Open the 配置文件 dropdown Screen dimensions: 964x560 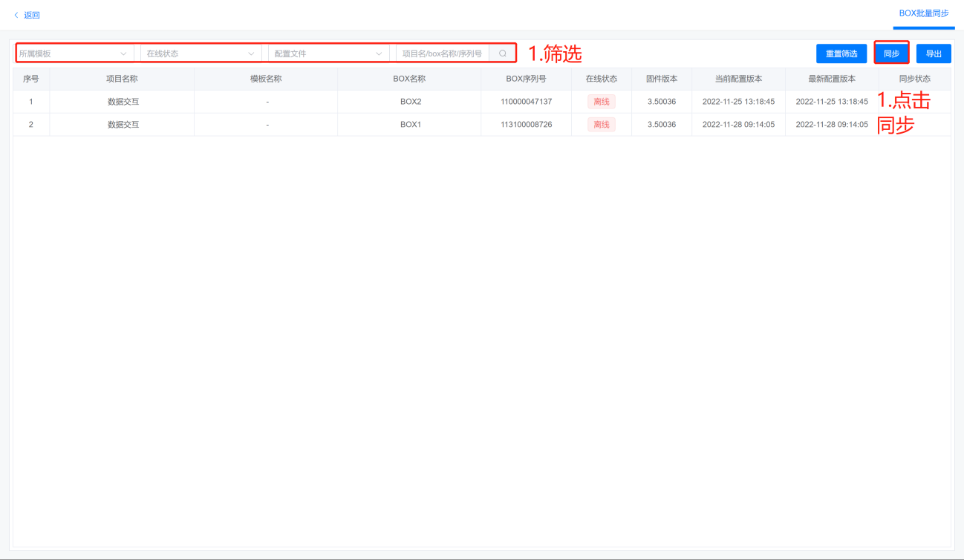(x=328, y=53)
